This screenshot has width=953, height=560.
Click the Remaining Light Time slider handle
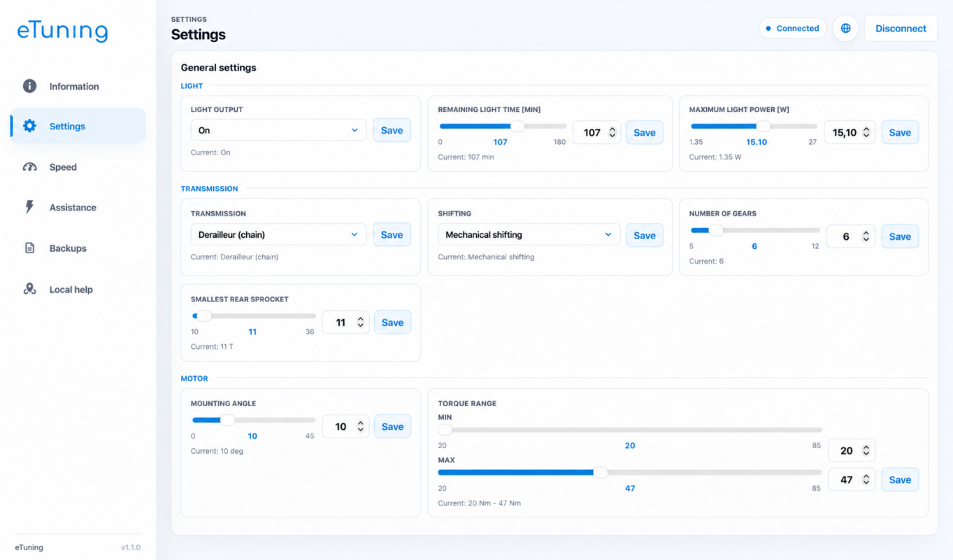517,127
